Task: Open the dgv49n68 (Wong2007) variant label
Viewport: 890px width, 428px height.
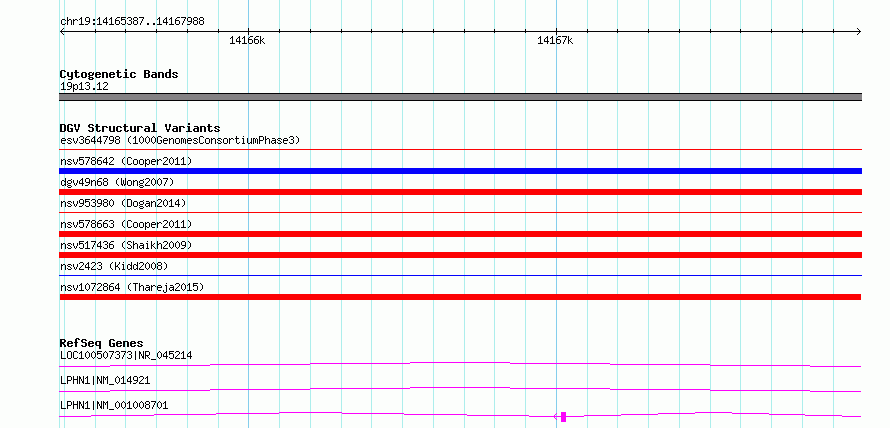Action: 117,182
